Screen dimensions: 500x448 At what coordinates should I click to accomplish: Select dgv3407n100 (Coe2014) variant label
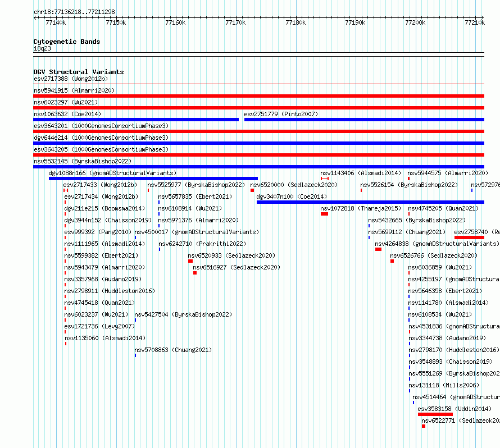click(x=292, y=196)
